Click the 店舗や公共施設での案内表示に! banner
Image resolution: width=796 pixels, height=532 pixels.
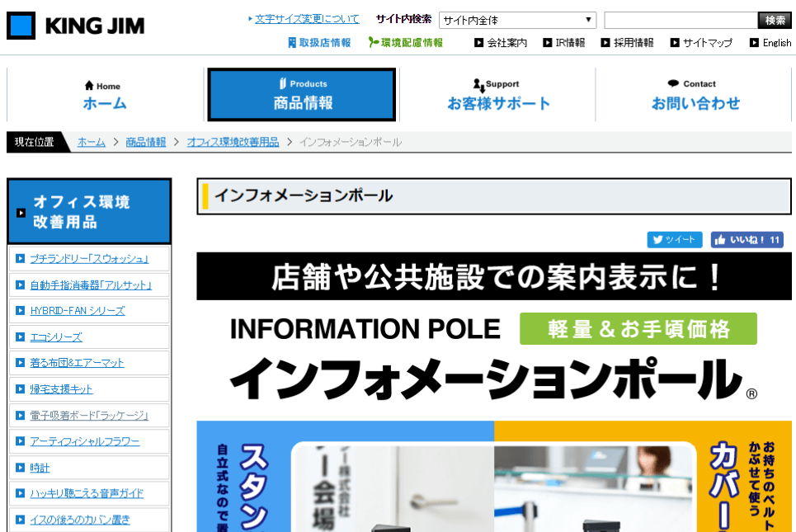pyautogui.click(x=494, y=276)
